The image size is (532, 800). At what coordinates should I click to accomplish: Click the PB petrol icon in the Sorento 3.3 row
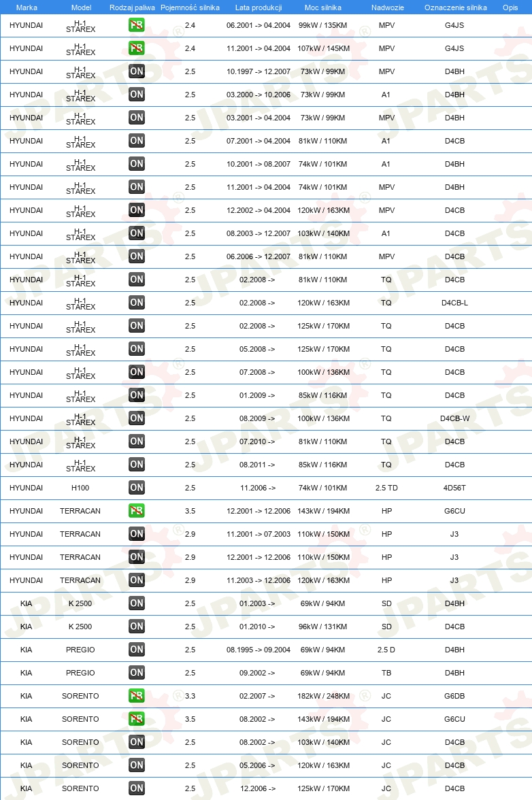(x=136, y=696)
